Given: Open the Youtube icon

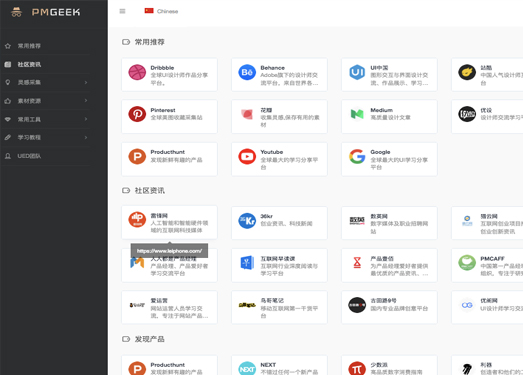Looking at the screenshot, I should tap(247, 156).
